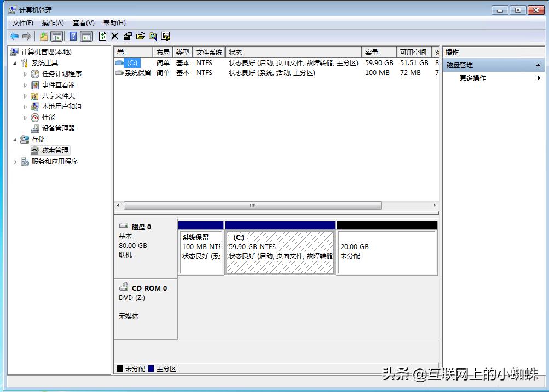The width and height of the screenshot is (549, 392).
Task: Click the Explore magnifier icon in the toolbar
Action: 153,36
